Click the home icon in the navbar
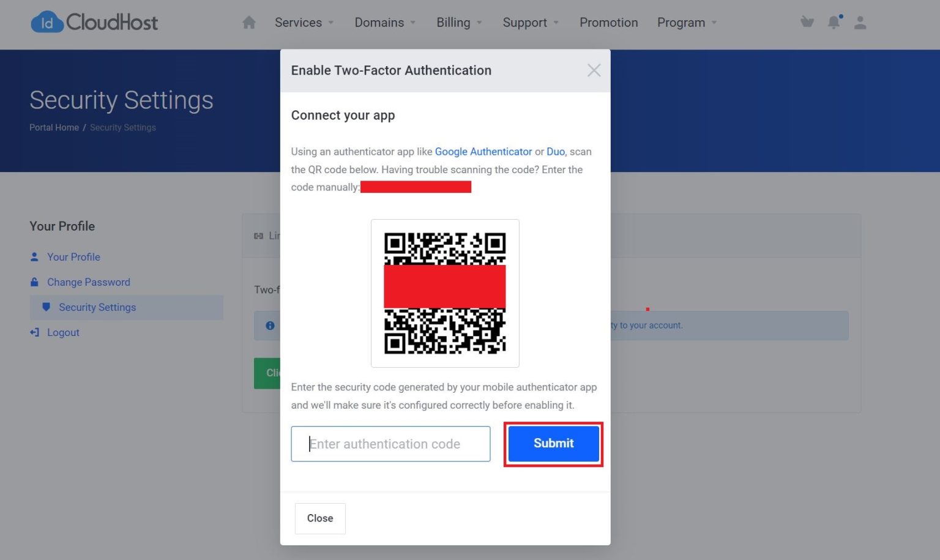Image resolution: width=940 pixels, height=560 pixels. tap(248, 22)
